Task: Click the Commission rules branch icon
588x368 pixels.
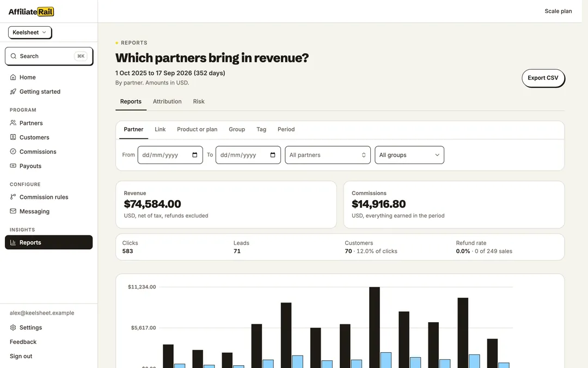Action: (x=13, y=197)
